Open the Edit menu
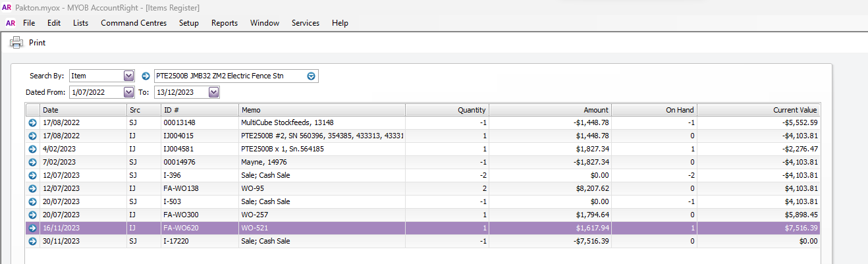 (x=54, y=23)
